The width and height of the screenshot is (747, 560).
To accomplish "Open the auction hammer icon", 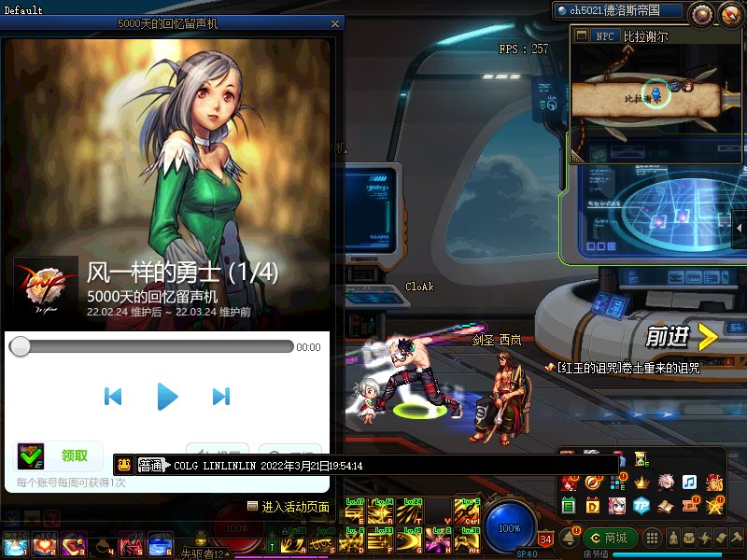I will pos(736,539).
